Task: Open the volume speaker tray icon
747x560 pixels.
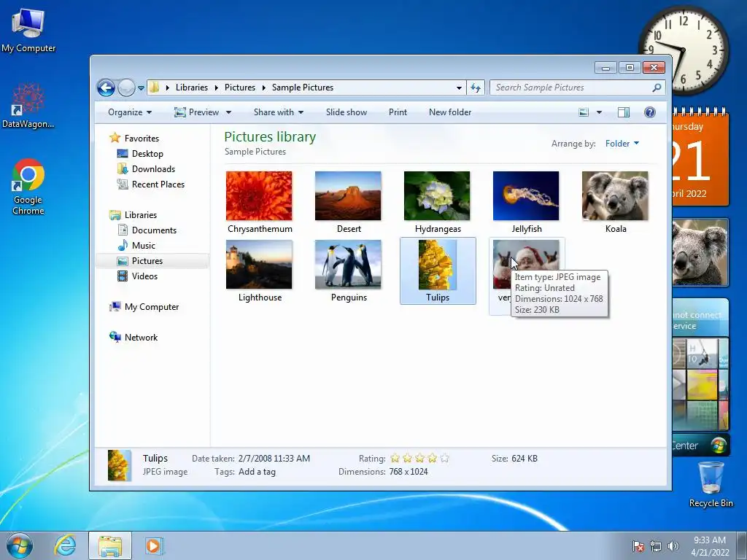Action: pyautogui.click(x=673, y=547)
